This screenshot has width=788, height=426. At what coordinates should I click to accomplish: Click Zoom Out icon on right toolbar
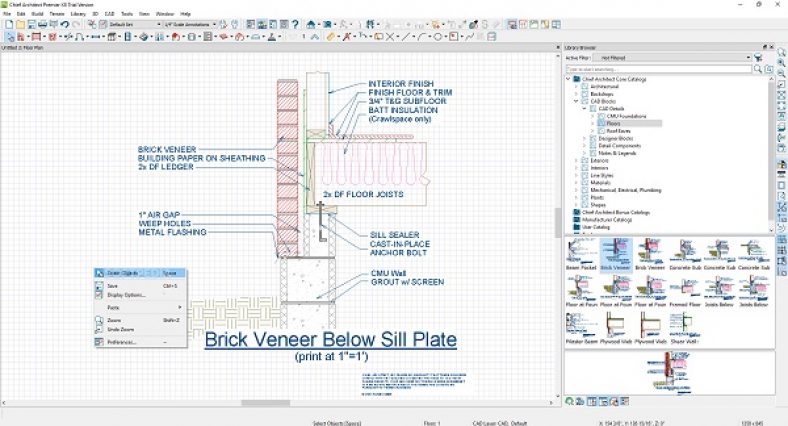click(x=781, y=73)
